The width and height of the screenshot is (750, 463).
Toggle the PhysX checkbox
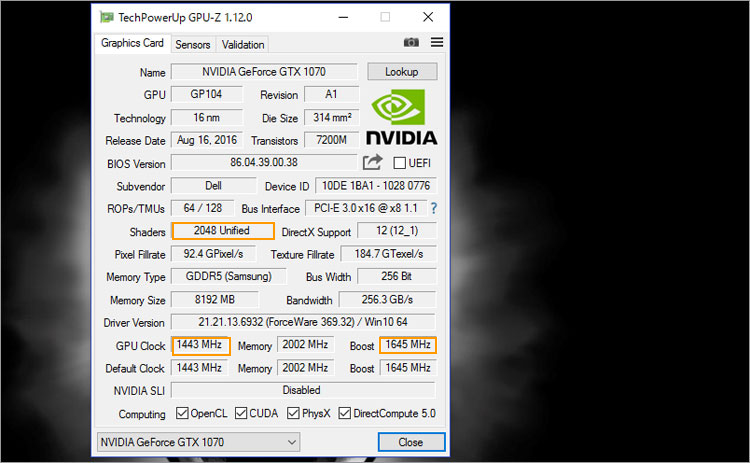[293, 413]
